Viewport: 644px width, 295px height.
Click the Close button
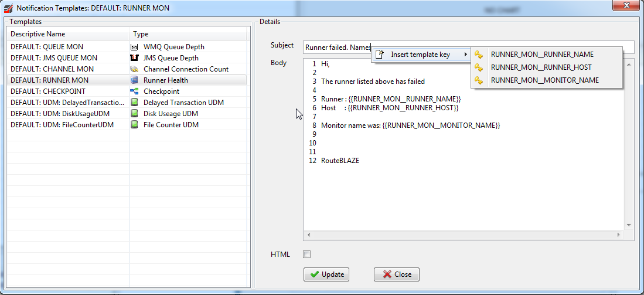click(397, 274)
